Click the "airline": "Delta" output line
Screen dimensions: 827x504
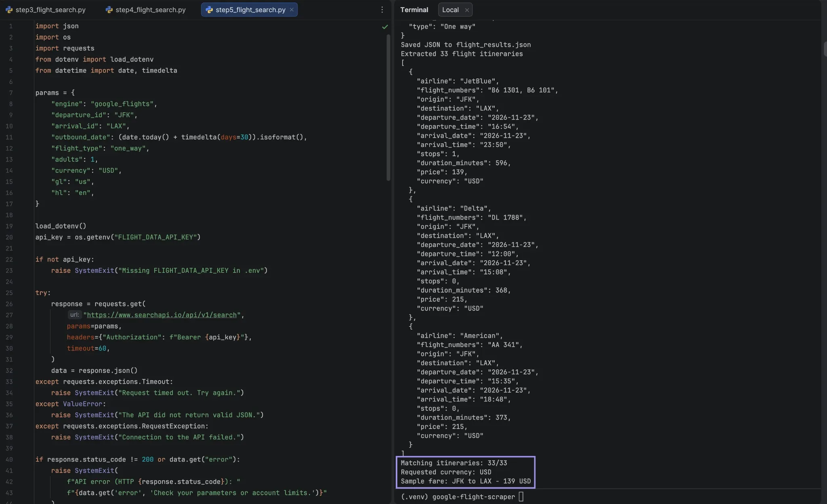click(453, 208)
